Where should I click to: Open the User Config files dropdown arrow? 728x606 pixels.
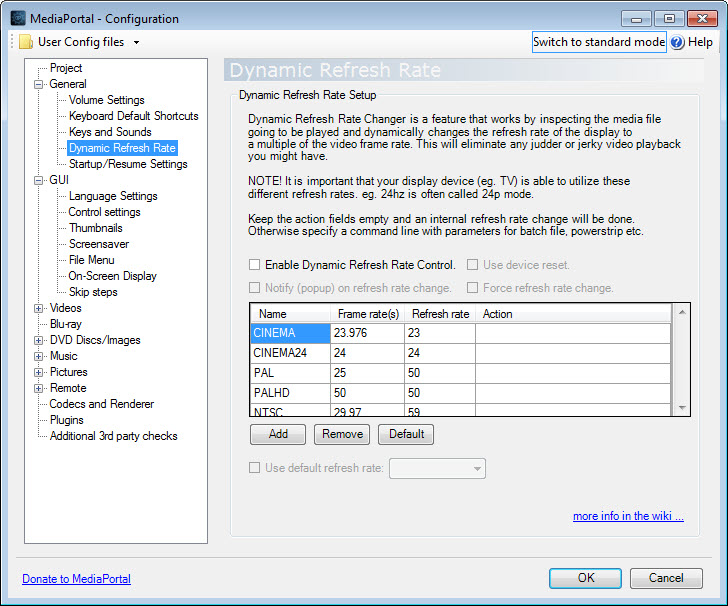coord(136,43)
